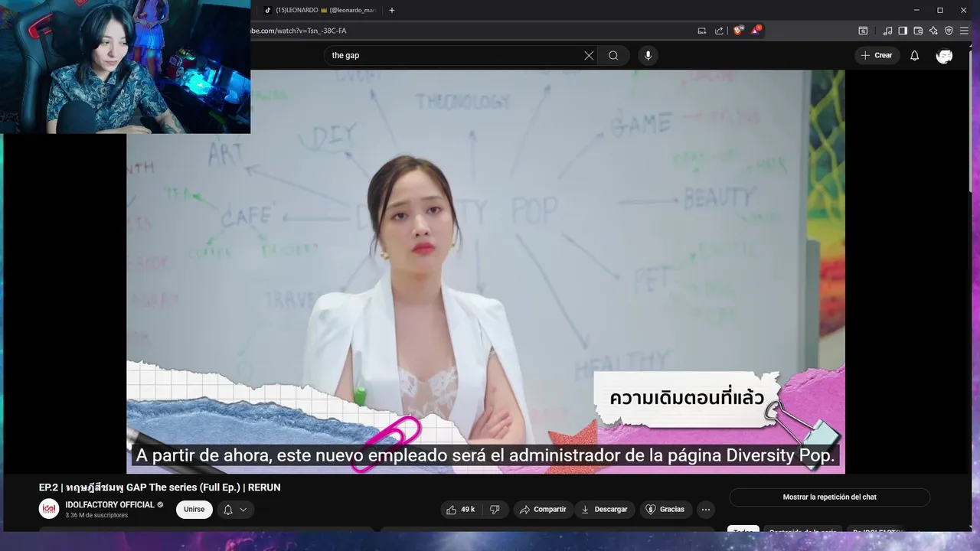The width and height of the screenshot is (980, 551).
Task: Click the Descargar download button
Action: coord(604,510)
